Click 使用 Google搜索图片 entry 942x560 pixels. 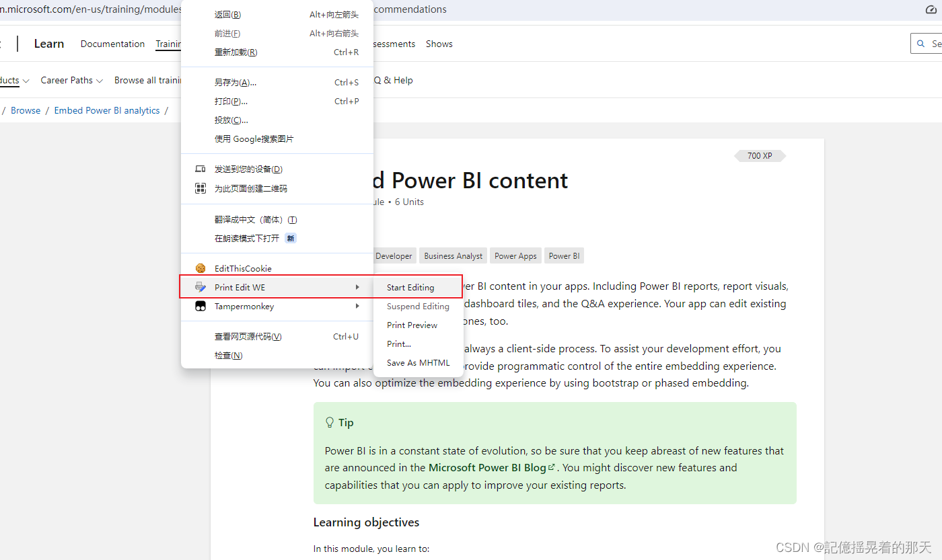point(277,138)
